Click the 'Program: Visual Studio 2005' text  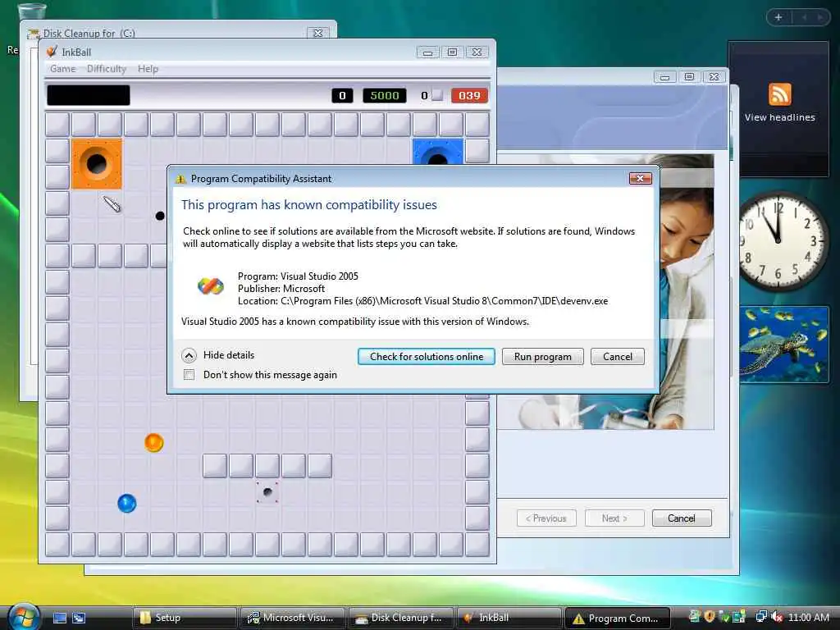tap(298, 276)
